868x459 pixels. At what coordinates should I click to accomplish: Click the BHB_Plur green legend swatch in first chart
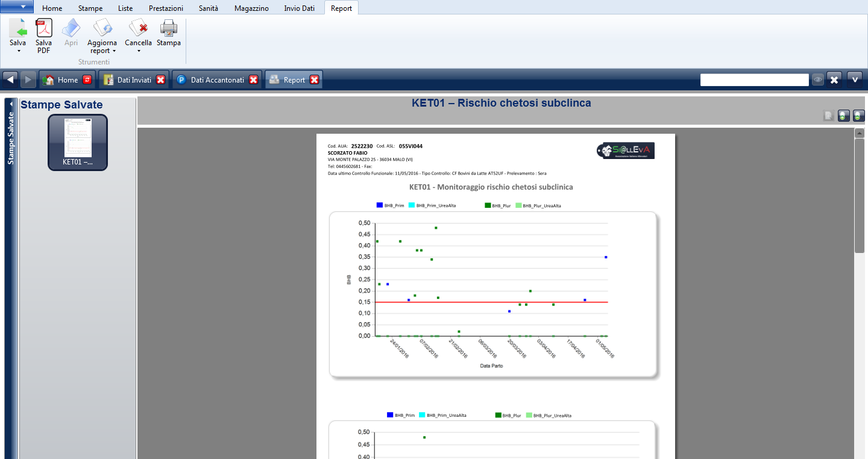coord(488,205)
